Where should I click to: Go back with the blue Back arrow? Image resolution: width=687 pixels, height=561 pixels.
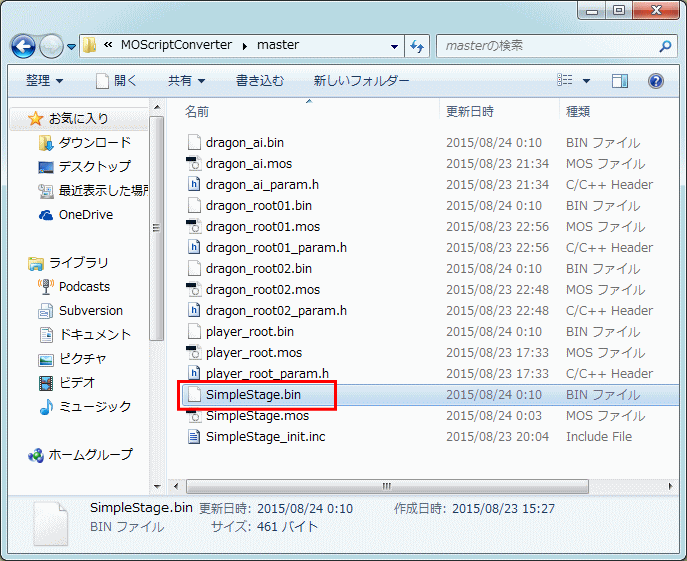(x=23, y=46)
